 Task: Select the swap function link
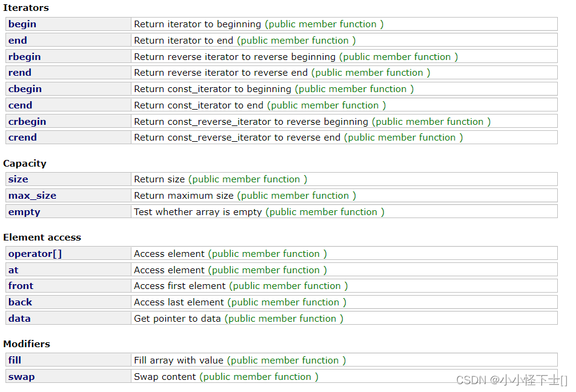tap(22, 377)
